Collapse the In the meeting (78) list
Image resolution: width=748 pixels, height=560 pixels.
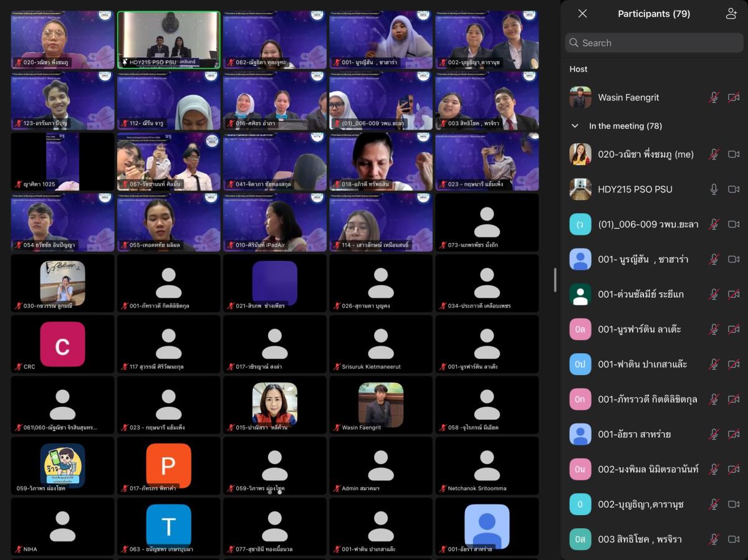tap(575, 126)
